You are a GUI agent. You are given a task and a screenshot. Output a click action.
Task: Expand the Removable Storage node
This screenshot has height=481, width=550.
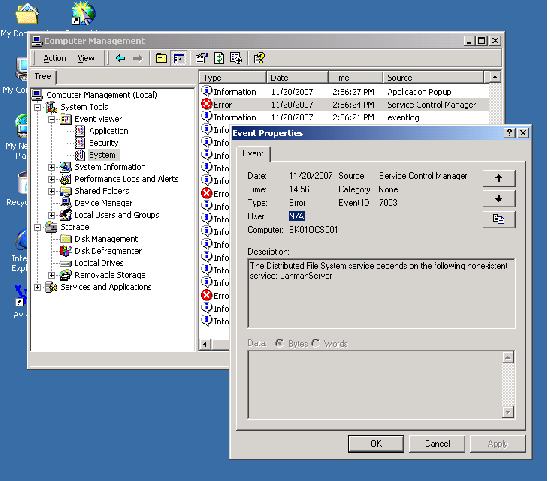click(52, 275)
